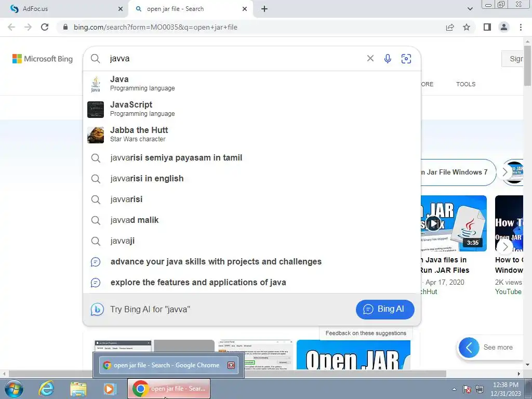The image size is (532, 399).
Task: Click the Jabba the Hutt thumbnail
Action: point(96,135)
